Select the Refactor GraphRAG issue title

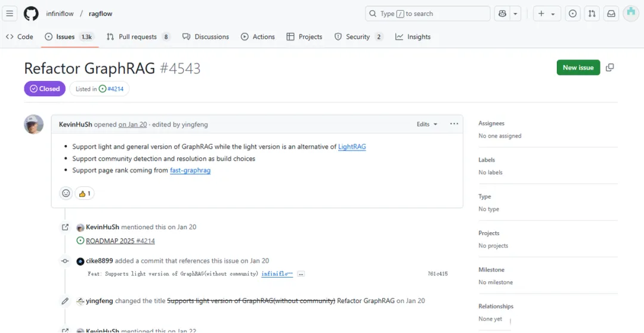click(89, 68)
